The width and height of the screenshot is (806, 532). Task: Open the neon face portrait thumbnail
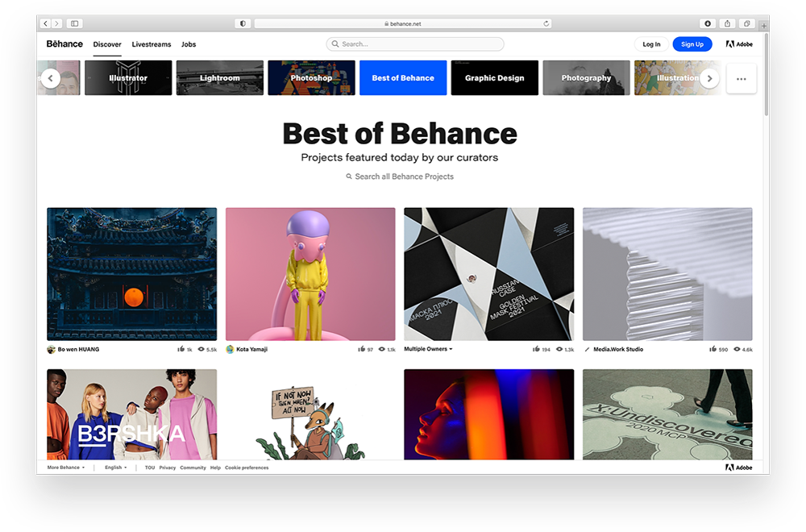[489, 414]
